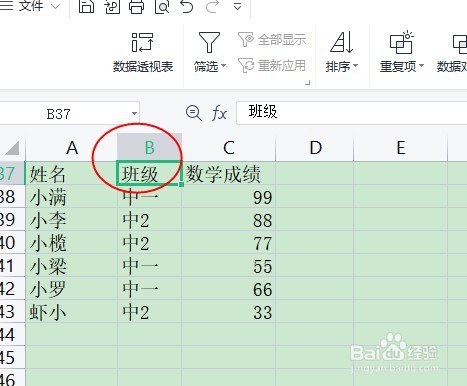Click the fx insert function icon
The image size is (467, 386).
tap(219, 113)
